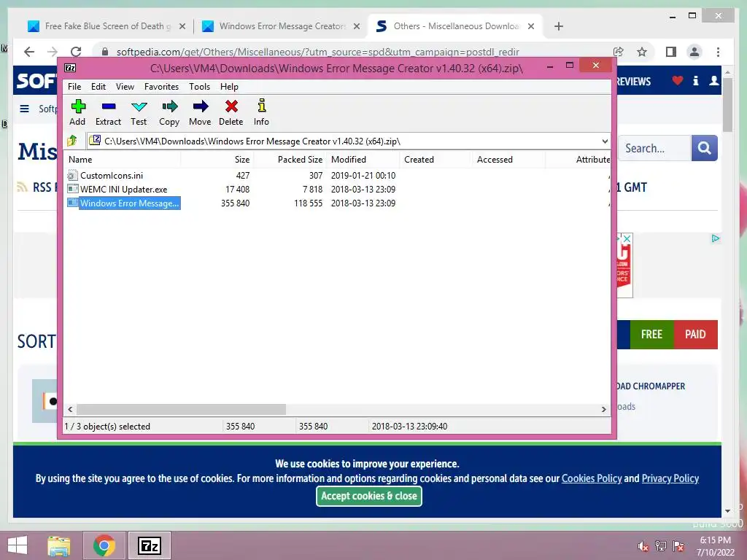This screenshot has width=747, height=560.
Task: Open the Cookies Policy link
Action: 591,478
